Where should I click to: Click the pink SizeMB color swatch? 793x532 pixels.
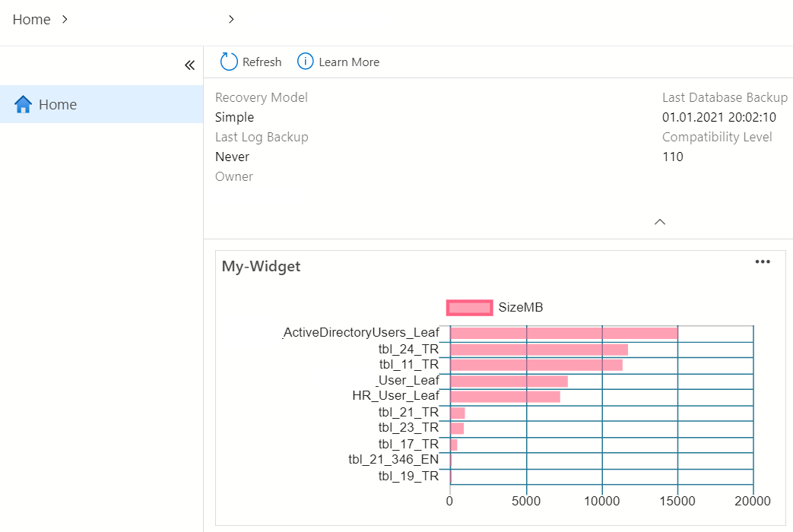pyautogui.click(x=469, y=307)
